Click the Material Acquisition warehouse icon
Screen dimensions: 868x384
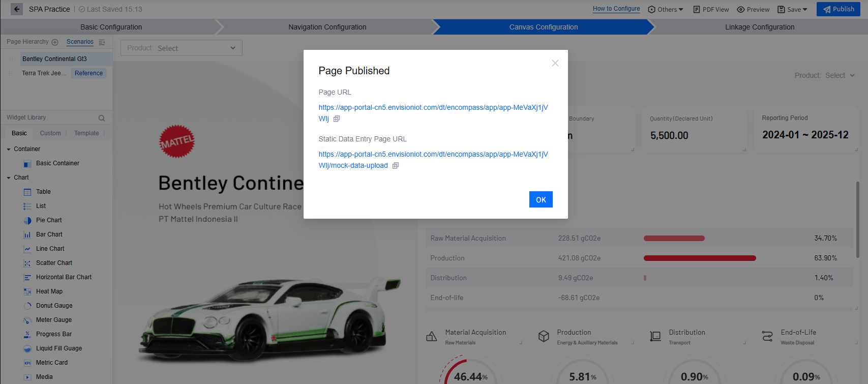point(431,336)
